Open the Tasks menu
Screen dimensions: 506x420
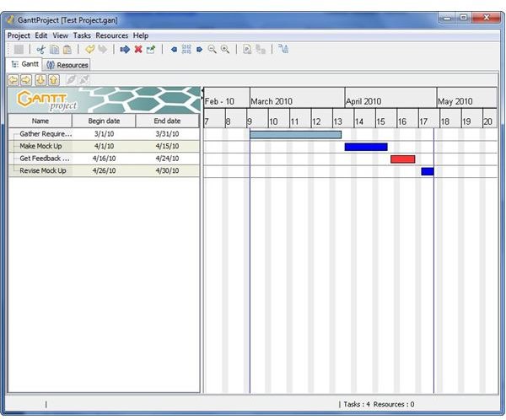82,35
